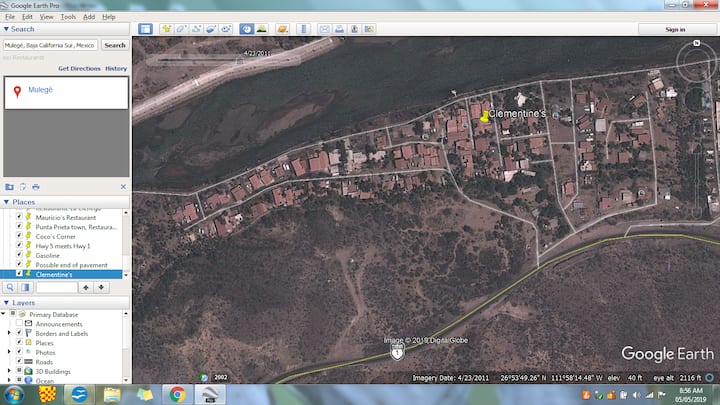
Task: Toggle the Roads layer checkbox
Action: (x=19, y=362)
